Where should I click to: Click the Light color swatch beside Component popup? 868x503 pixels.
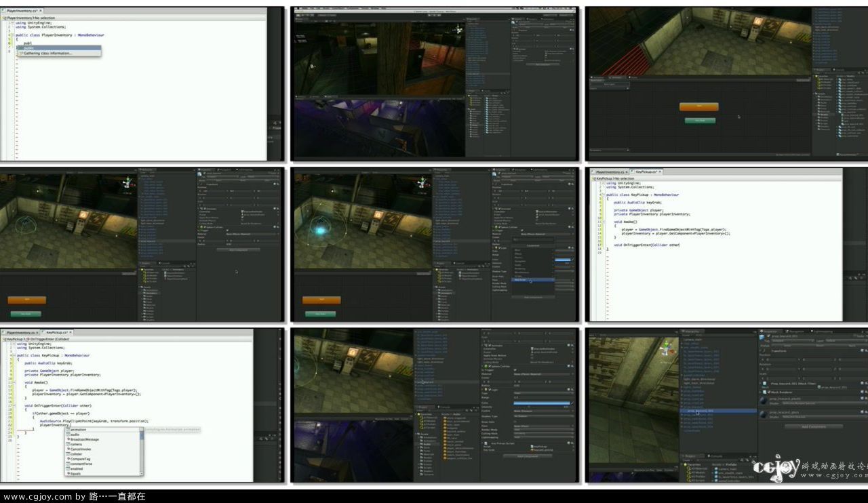(x=564, y=260)
